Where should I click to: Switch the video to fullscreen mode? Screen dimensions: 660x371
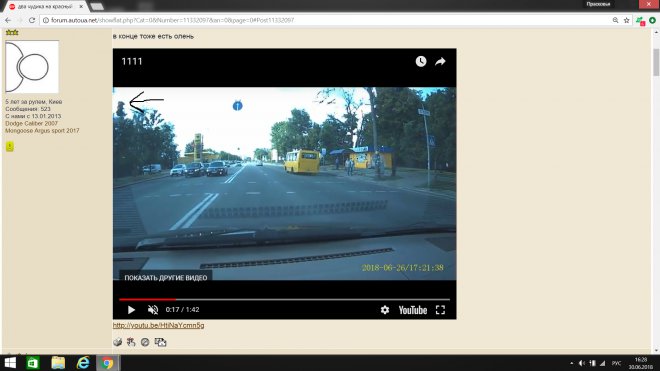[440, 310]
